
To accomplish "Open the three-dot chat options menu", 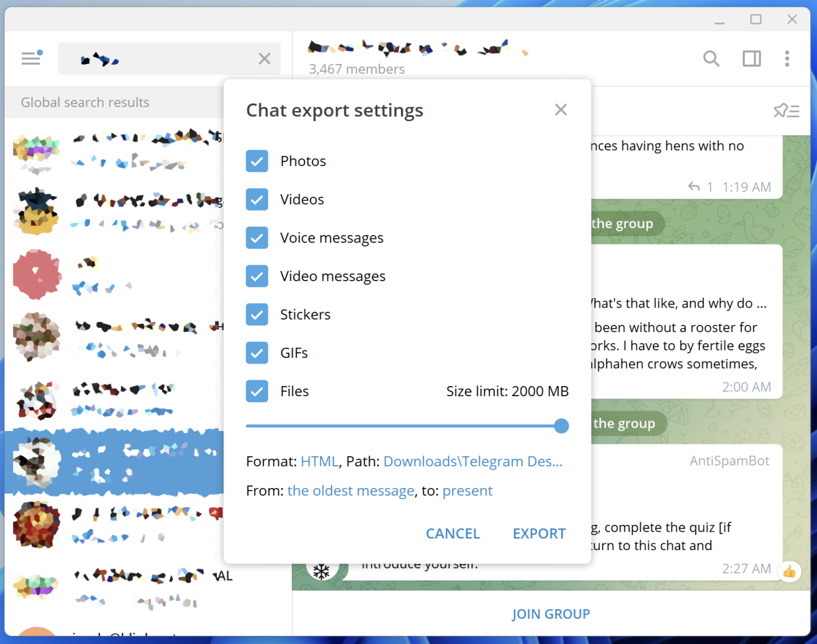I will [x=787, y=59].
